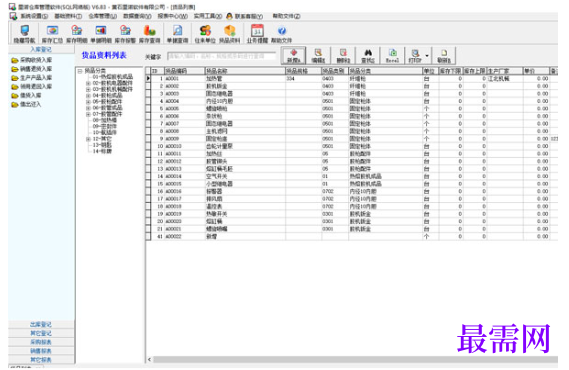
Task: Click the 关键字 keyword search field
Action: point(221,56)
